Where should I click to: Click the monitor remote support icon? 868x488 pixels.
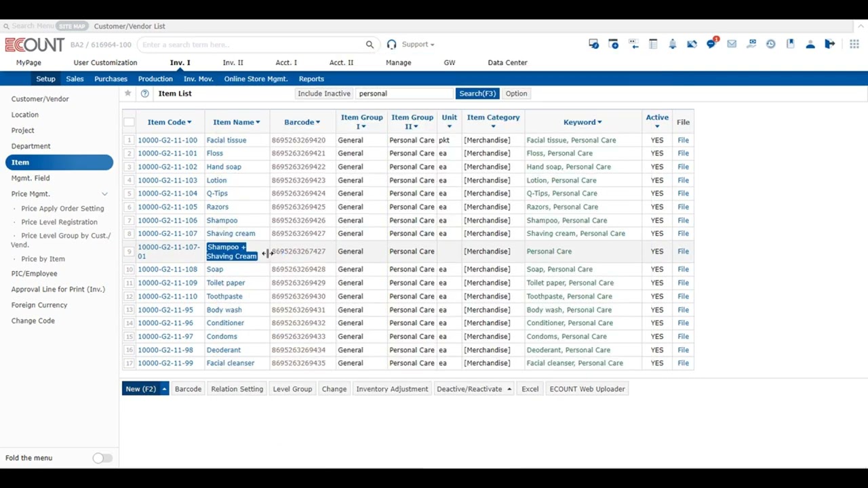593,44
